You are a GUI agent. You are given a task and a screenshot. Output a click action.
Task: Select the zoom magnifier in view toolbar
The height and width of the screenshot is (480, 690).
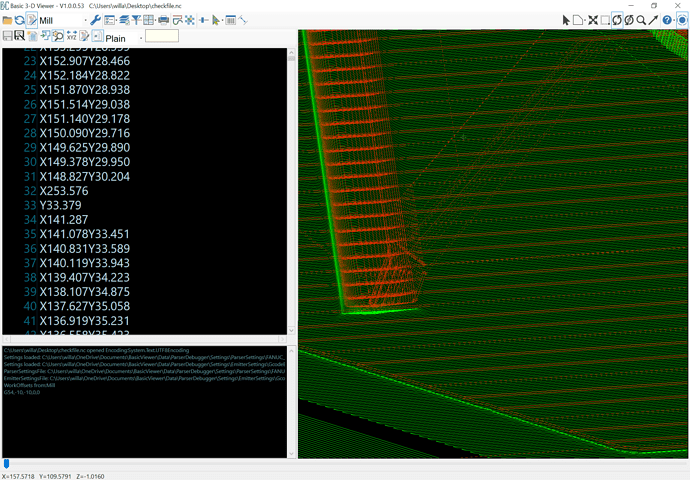[641, 20]
